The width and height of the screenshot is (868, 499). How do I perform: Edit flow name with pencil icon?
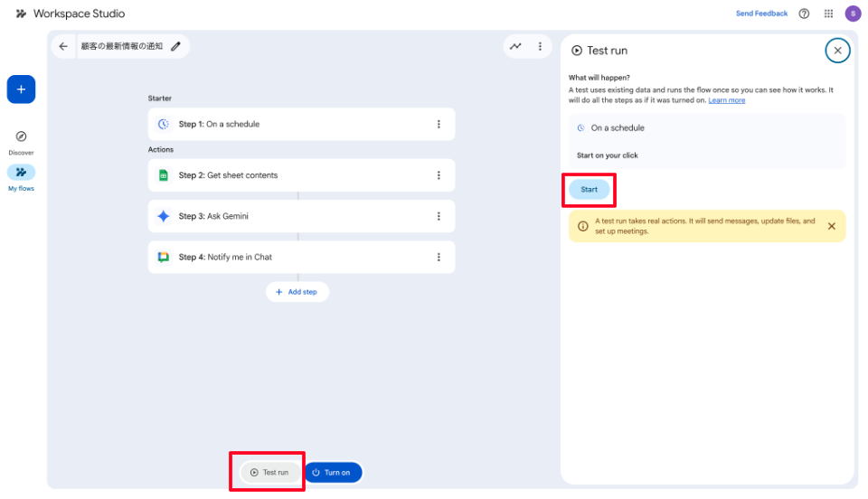175,46
